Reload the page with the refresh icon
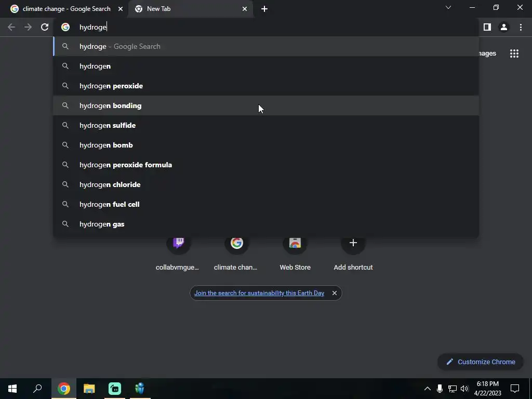The image size is (532, 399). click(x=45, y=27)
